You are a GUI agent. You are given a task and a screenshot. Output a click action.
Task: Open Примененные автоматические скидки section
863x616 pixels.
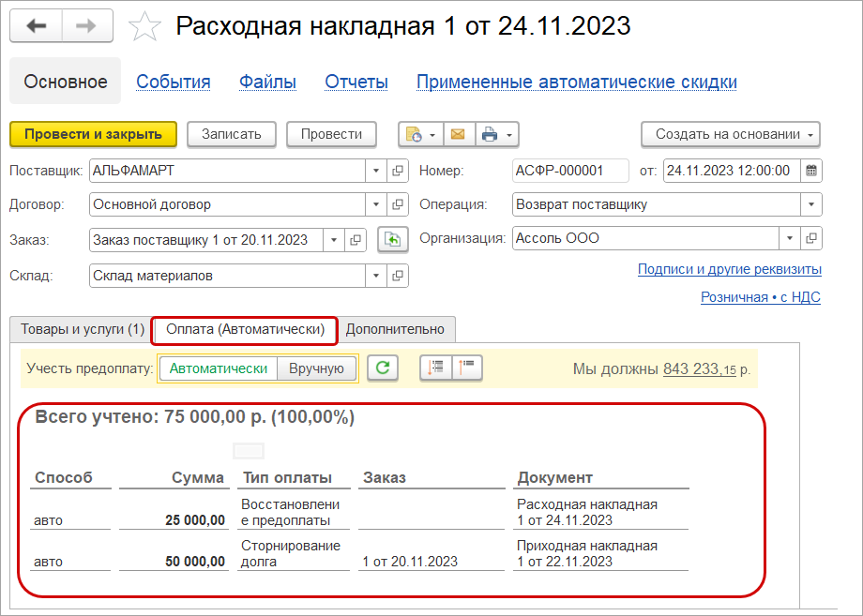click(x=576, y=83)
